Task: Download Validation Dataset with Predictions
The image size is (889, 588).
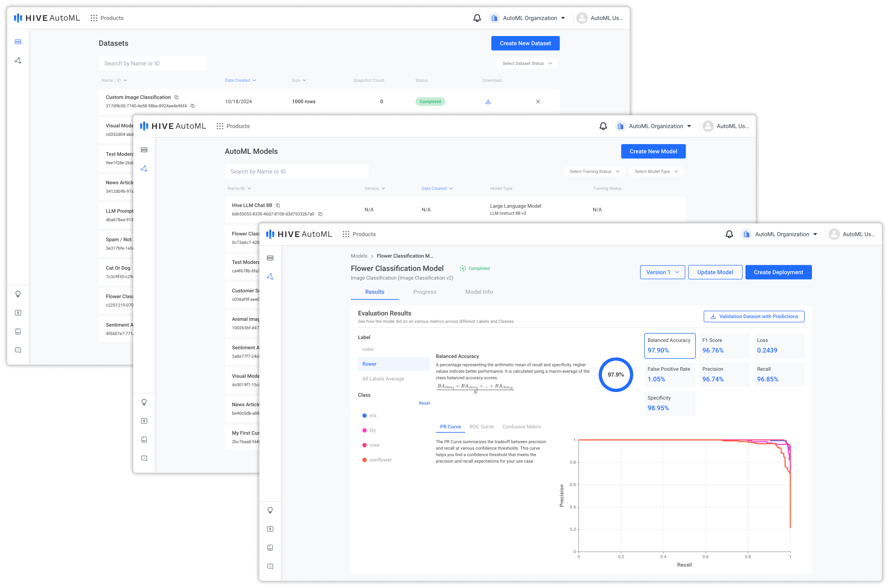Action: [754, 316]
